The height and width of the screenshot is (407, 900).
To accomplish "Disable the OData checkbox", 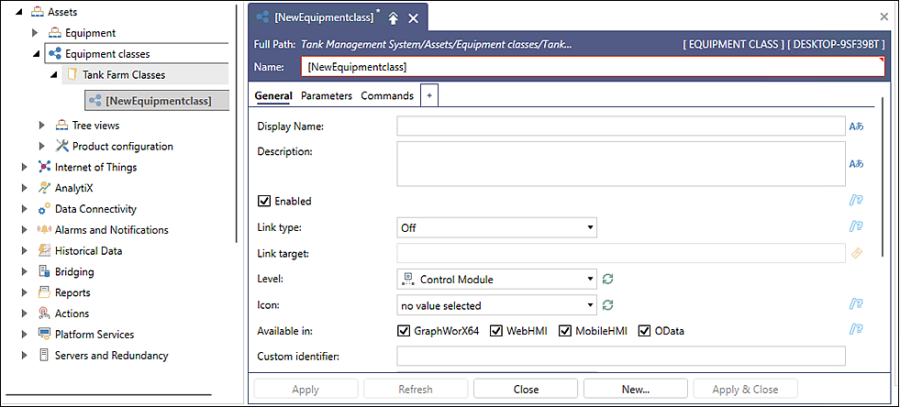I will tap(644, 331).
